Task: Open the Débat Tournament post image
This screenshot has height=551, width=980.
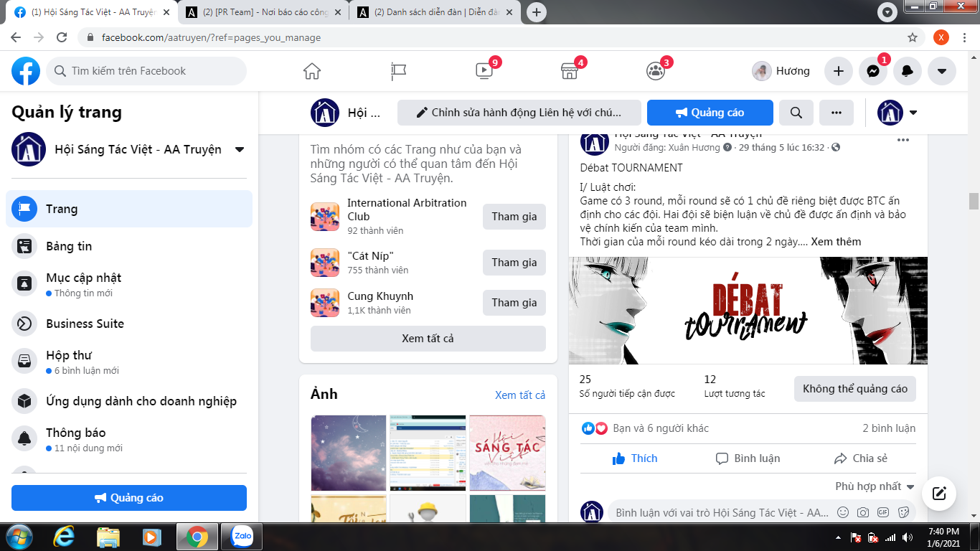Action: pyautogui.click(x=748, y=311)
